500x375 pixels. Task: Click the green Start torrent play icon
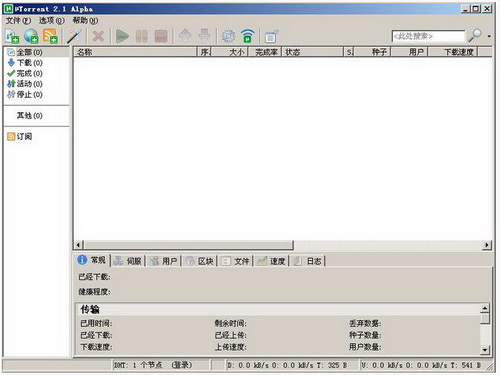[x=122, y=36]
